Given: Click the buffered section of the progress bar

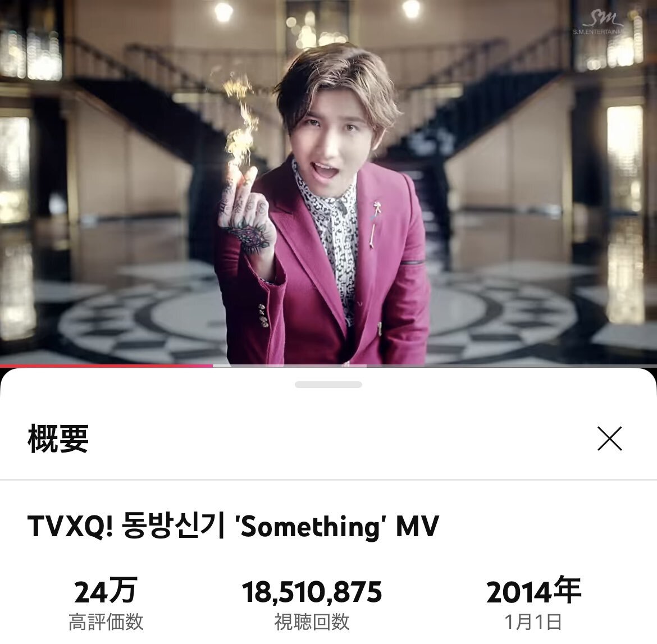Looking at the screenshot, I should pos(290,366).
